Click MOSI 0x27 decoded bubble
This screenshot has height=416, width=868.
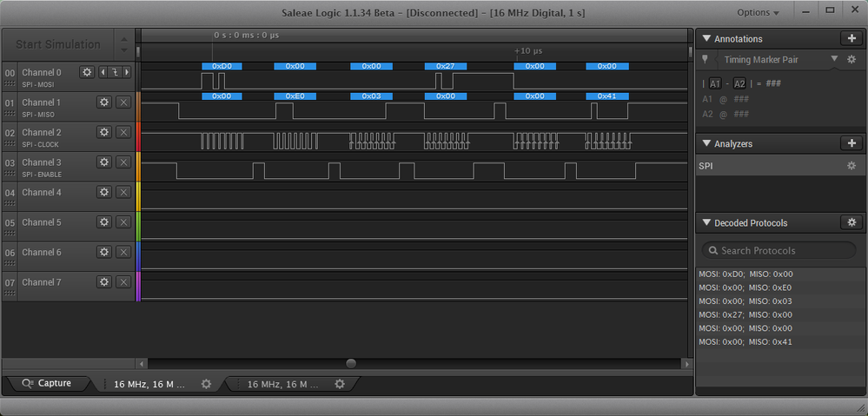[x=446, y=66]
